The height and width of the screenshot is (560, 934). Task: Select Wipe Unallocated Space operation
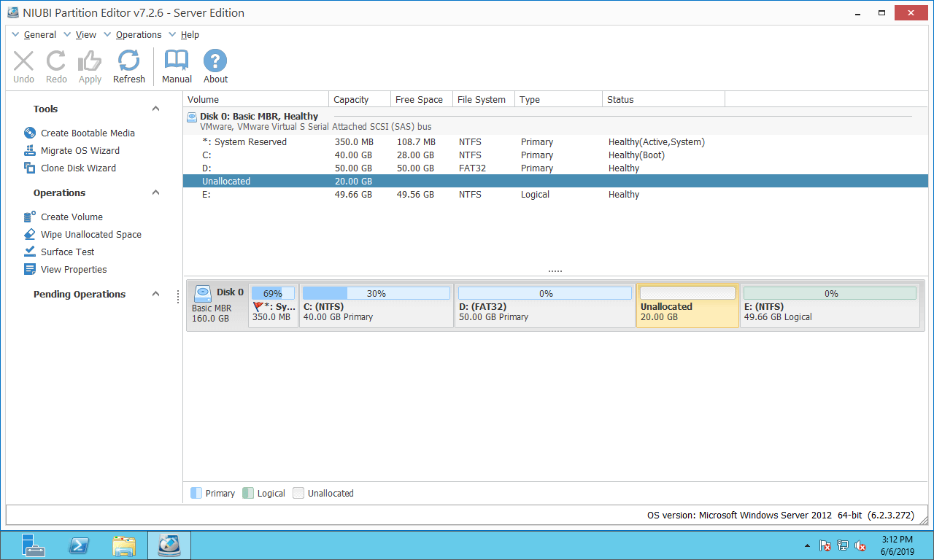(x=90, y=234)
